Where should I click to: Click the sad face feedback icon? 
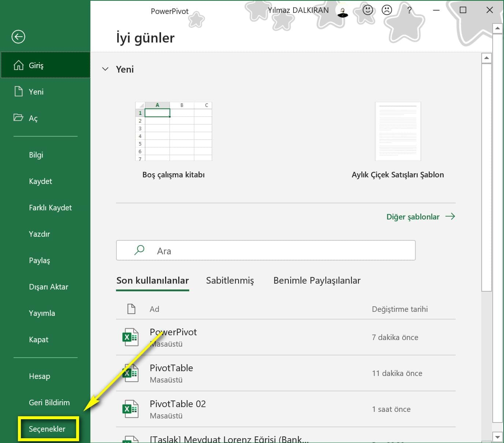coord(387,10)
